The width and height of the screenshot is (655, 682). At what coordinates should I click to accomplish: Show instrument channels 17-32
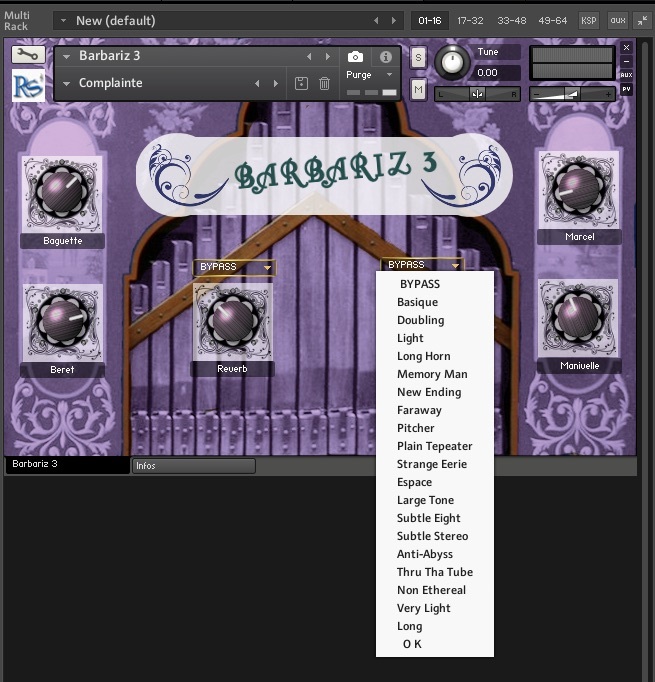coord(470,20)
